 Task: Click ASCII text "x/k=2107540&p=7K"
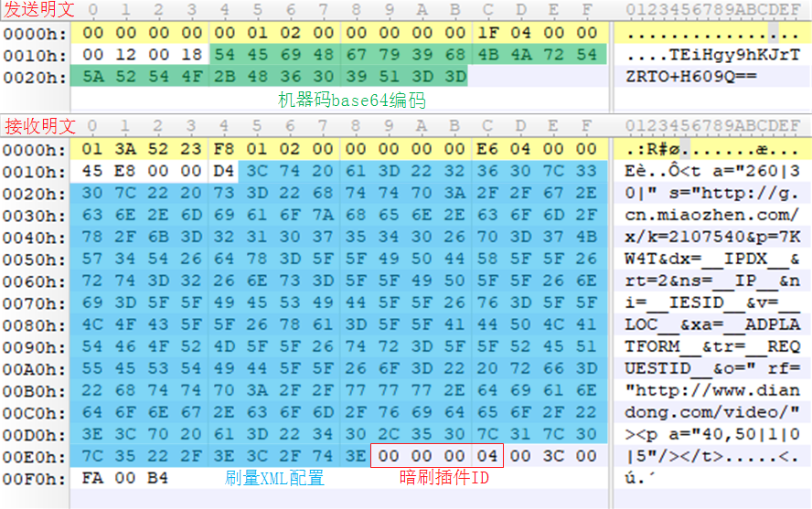712,237
